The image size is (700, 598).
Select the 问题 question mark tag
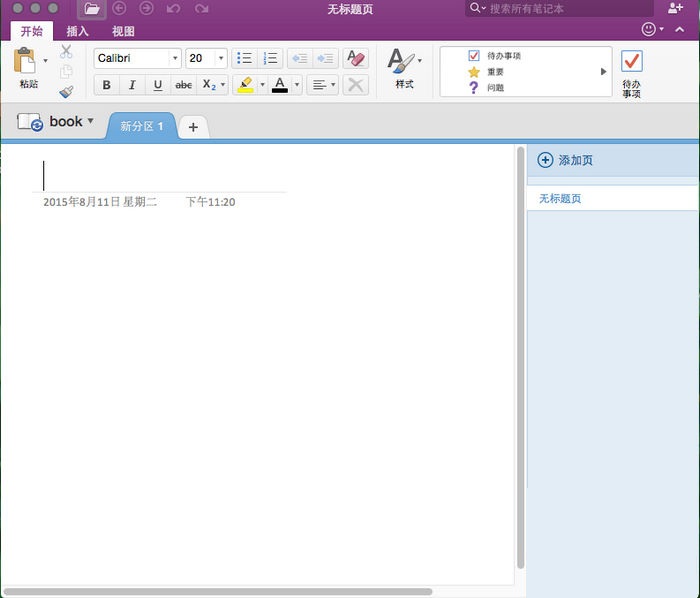(486, 87)
